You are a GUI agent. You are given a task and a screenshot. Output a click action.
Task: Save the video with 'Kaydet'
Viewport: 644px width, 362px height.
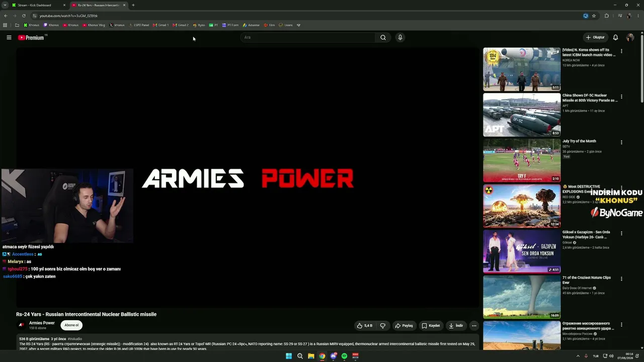pos(431,326)
